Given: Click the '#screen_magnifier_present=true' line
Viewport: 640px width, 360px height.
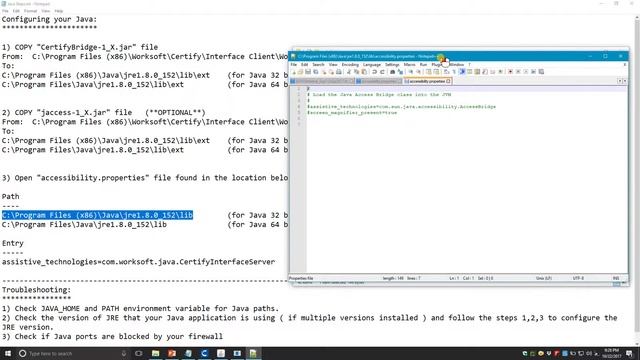Looking at the screenshot, I should coord(352,113).
